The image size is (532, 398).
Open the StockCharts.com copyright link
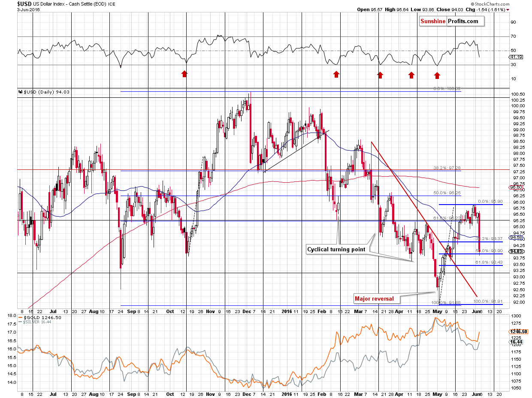[x=490, y=4]
